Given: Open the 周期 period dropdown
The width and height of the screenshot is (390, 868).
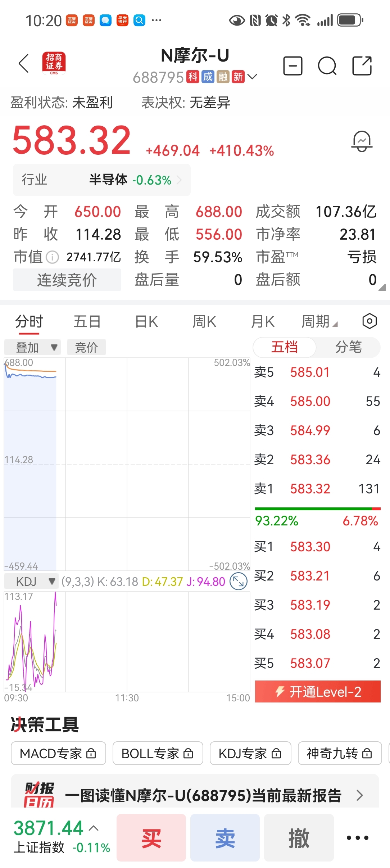Looking at the screenshot, I should pyautogui.click(x=320, y=321).
